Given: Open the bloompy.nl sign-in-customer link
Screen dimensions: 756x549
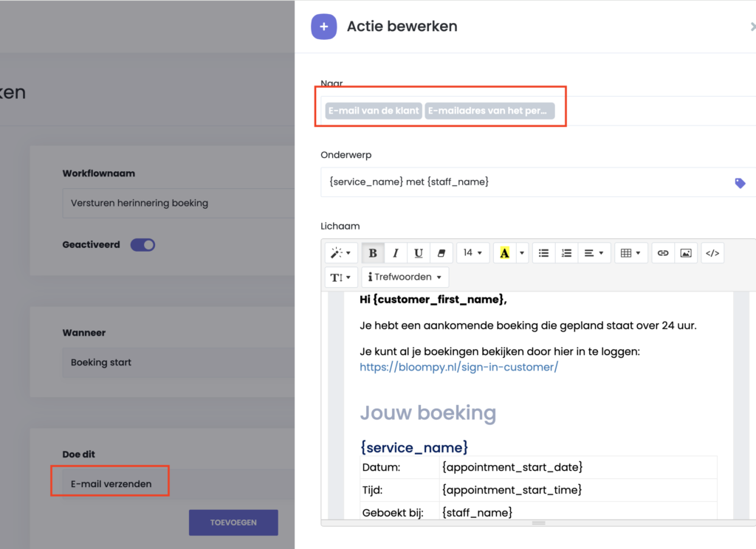Looking at the screenshot, I should [x=458, y=367].
